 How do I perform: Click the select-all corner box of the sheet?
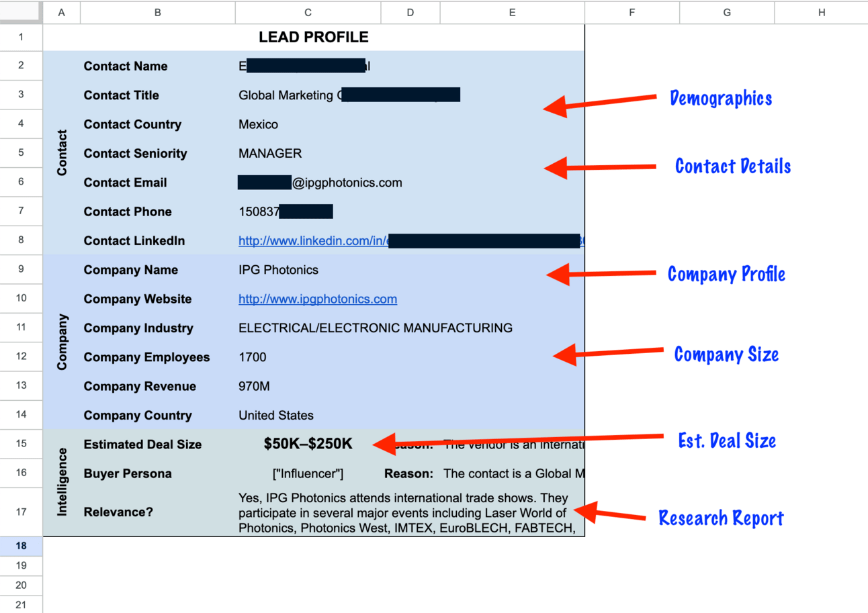click(21, 12)
